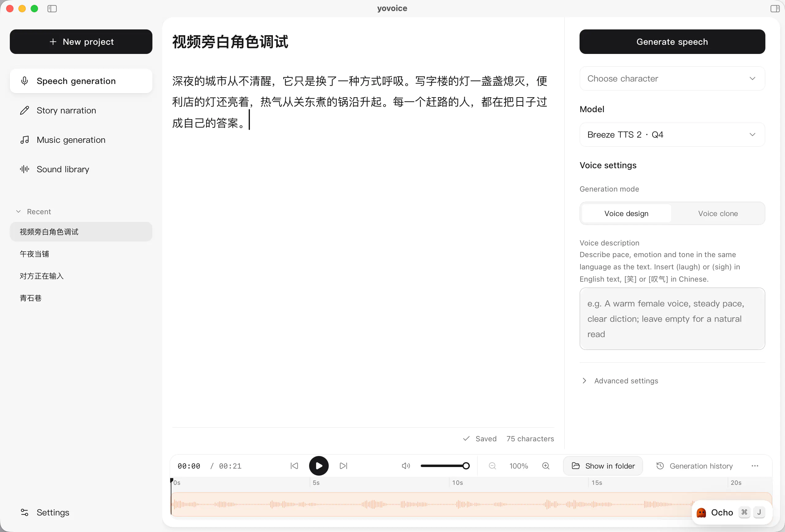Open the more options ellipsis menu
This screenshot has width=785, height=532.
(755, 466)
